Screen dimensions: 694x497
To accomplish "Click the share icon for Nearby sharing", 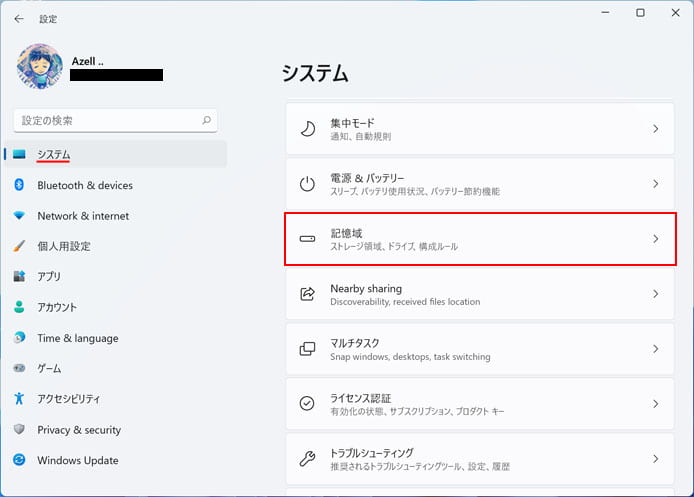I will coord(307,294).
